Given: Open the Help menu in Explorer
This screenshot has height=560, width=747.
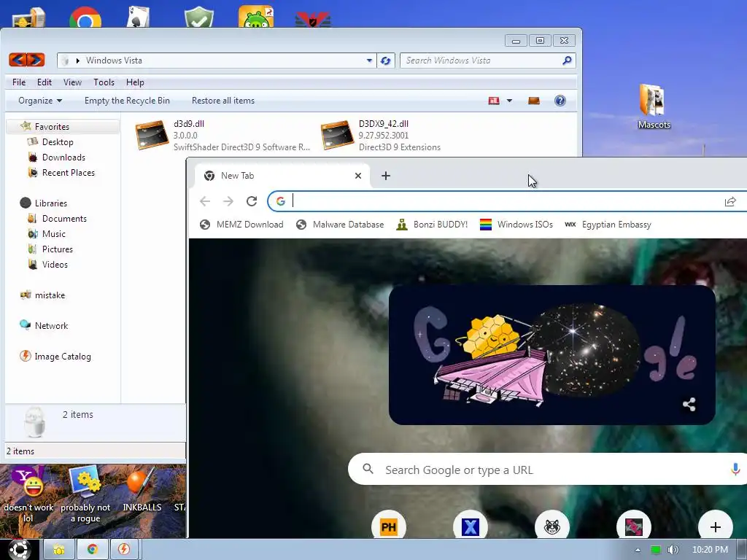Looking at the screenshot, I should (135, 82).
